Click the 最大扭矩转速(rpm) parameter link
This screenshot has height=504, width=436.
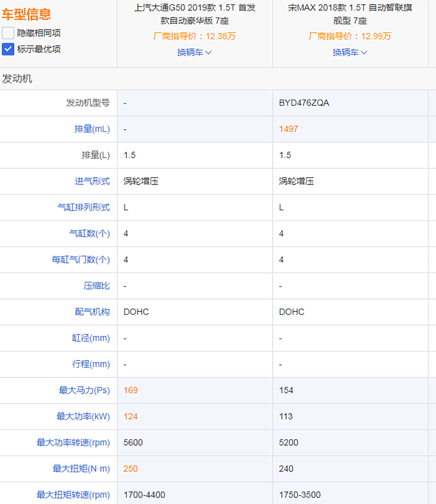click(x=73, y=495)
